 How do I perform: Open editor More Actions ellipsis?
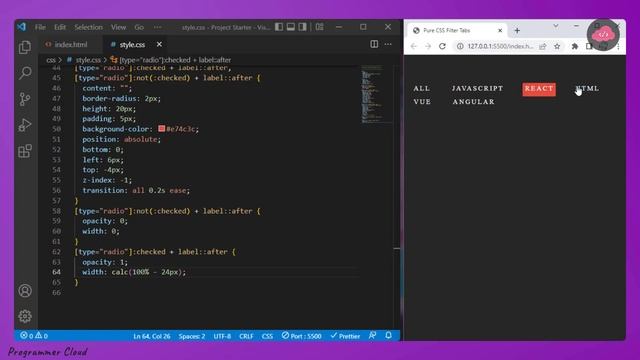[x=388, y=44]
